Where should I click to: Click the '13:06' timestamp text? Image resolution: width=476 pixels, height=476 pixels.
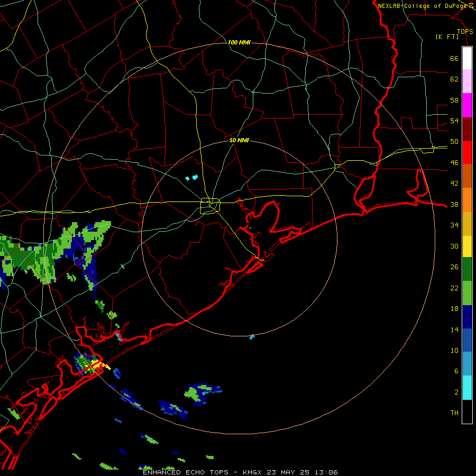[326, 472]
